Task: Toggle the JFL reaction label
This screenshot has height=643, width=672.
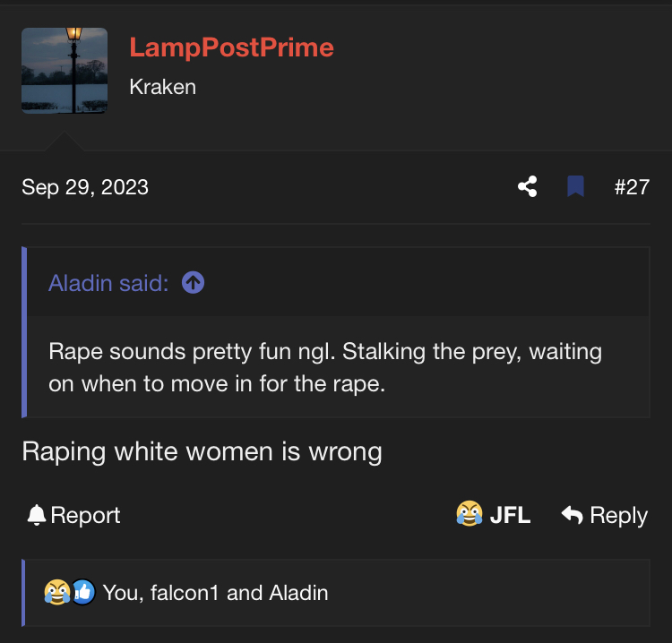Action: click(510, 515)
